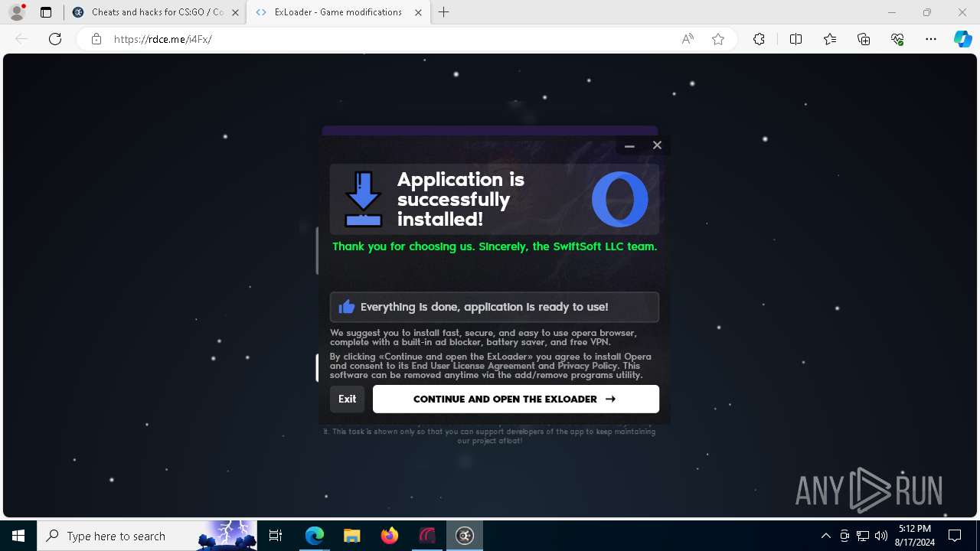Viewport: 980px width, 551px height.
Task: Click 'Everything is done' status text
Action: pos(484,307)
